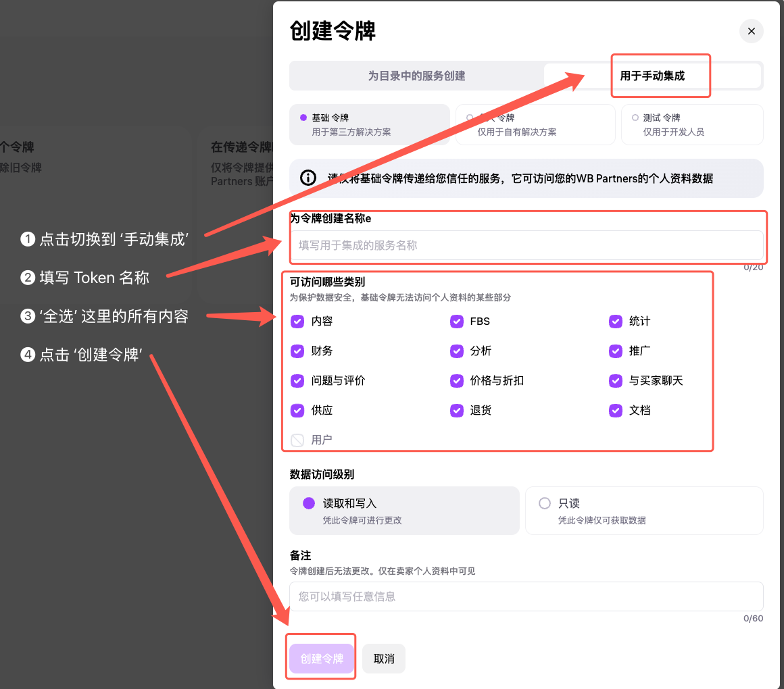
Task: Close the 创建令牌 dialog with X
Action: click(x=751, y=31)
